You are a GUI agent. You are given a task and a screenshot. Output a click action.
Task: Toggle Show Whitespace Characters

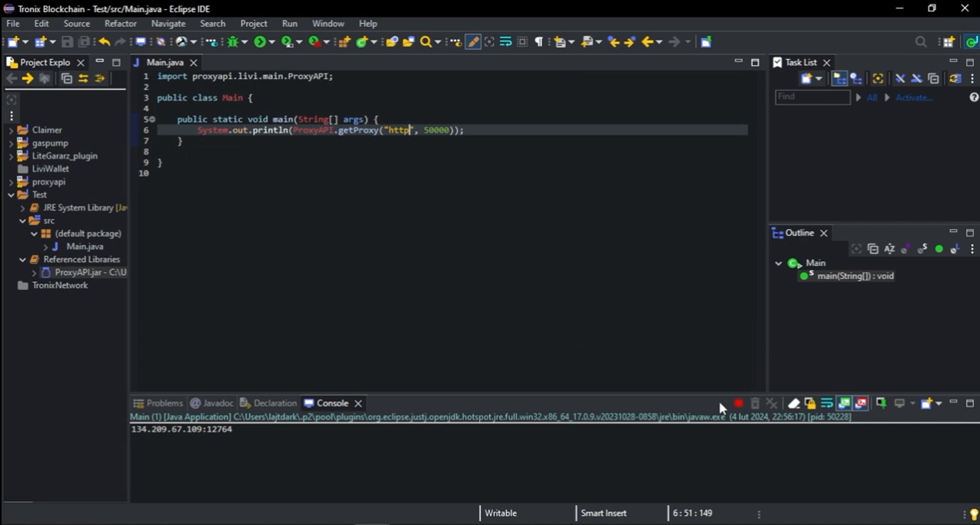tap(539, 42)
